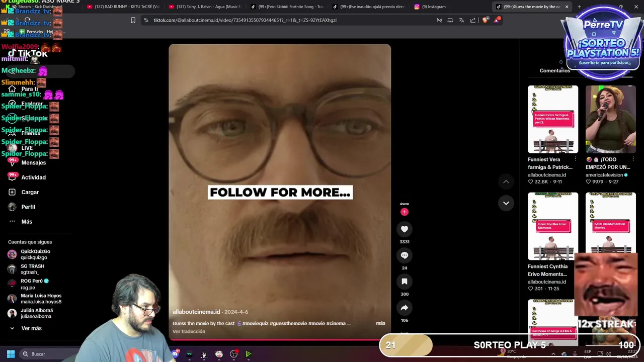Screen dimensions: 644x362
Task: Close the Guess the movie tab
Action: click(567, 7)
